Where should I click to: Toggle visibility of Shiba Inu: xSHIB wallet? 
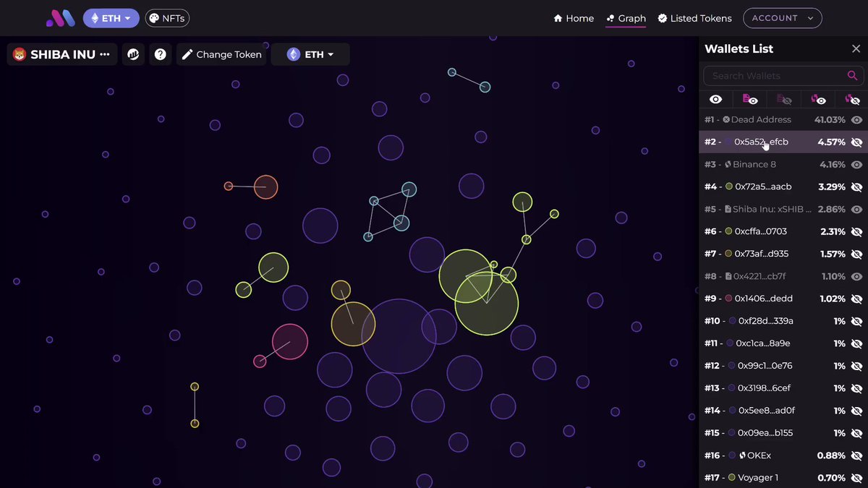pyautogui.click(x=857, y=210)
